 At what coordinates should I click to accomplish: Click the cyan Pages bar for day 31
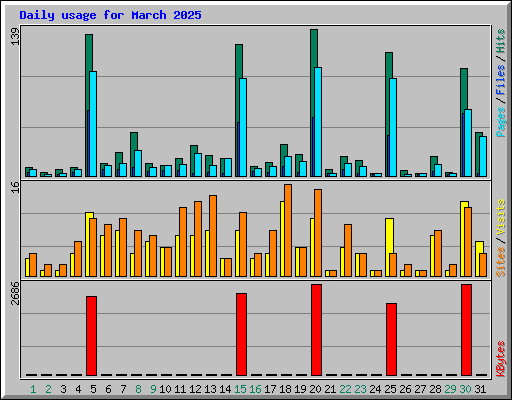[483, 156]
